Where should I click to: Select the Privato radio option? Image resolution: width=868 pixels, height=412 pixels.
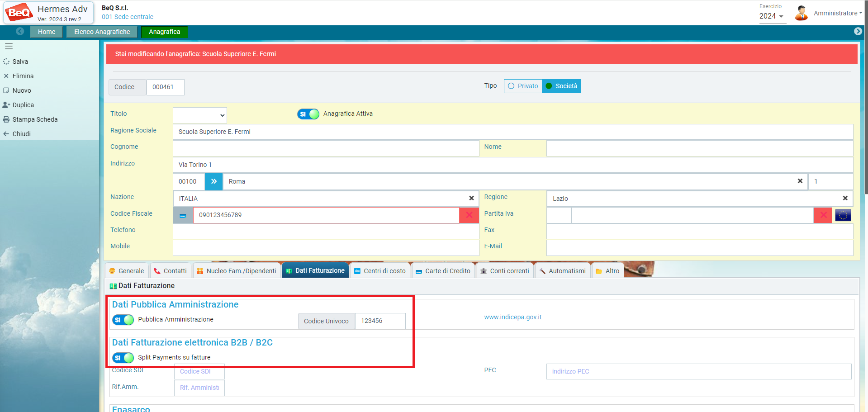click(x=523, y=86)
